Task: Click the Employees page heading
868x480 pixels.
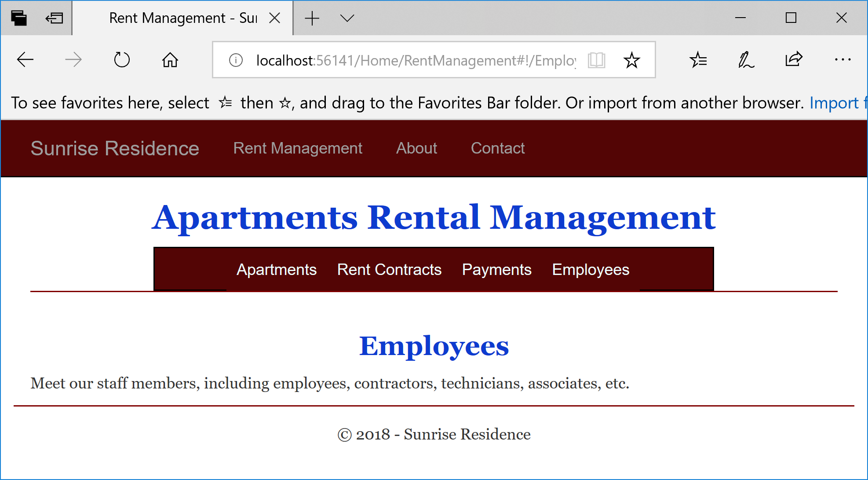Action: pos(434,346)
